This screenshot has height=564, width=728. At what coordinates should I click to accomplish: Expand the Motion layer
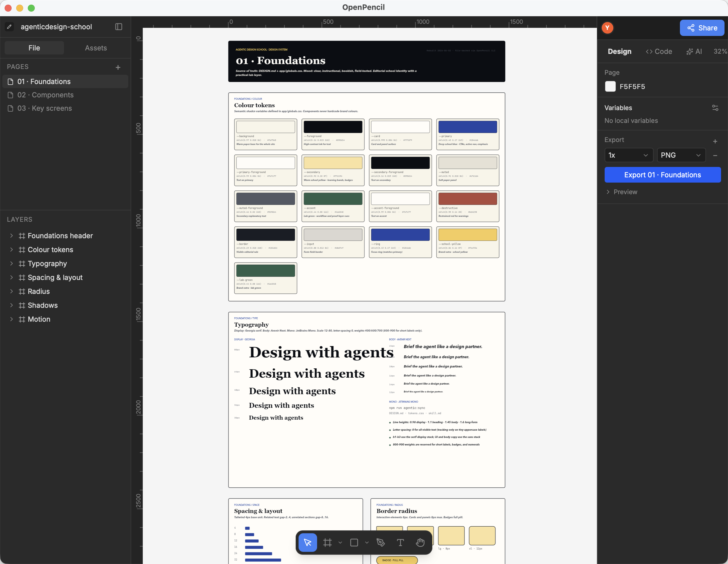coord(11,319)
